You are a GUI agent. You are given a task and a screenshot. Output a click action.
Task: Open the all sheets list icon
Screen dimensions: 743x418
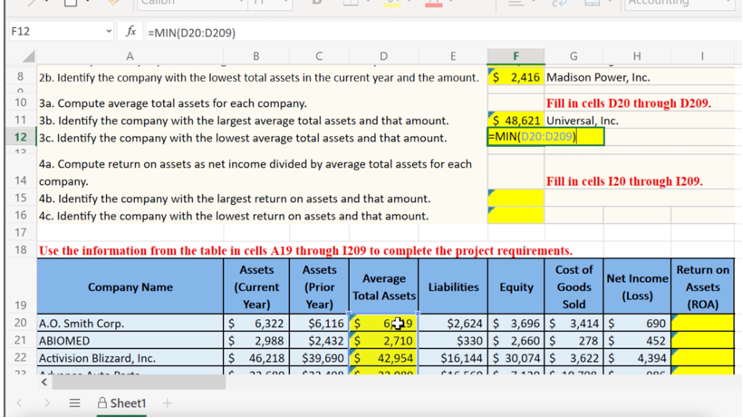click(74, 403)
